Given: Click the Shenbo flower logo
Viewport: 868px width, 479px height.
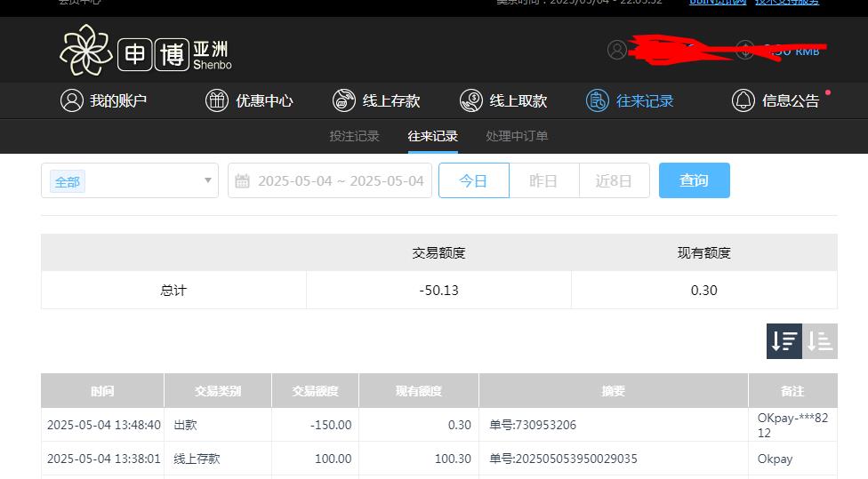Looking at the screenshot, I should (85, 50).
